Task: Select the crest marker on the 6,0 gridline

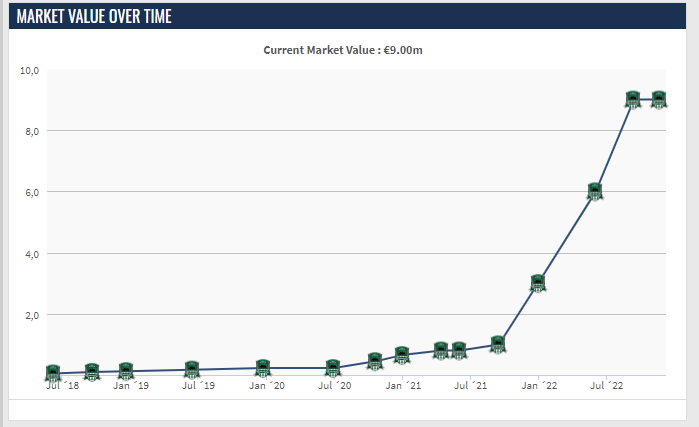Action: (595, 192)
